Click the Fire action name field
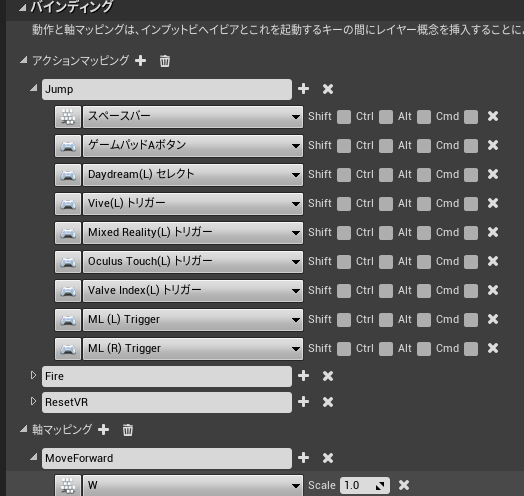The image size is (524, 496). click(167, 376)
